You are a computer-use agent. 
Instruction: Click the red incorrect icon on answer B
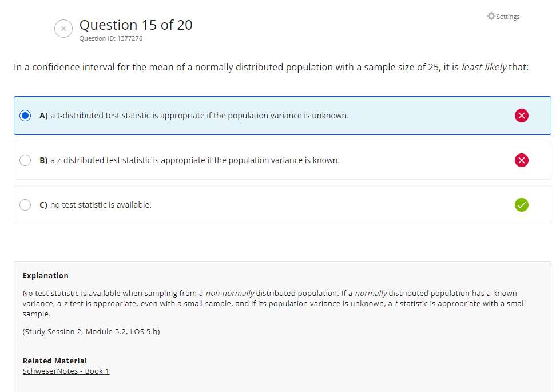[x=521, y=160]
